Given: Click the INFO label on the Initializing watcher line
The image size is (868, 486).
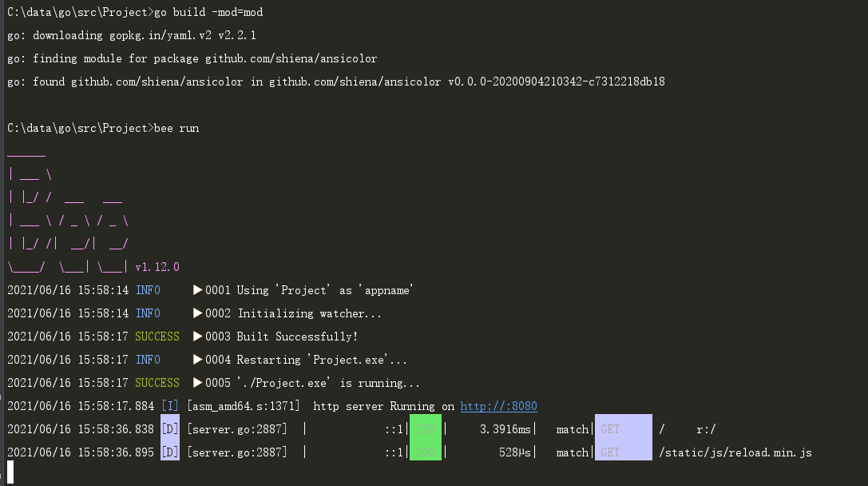Looking at the screenshot, I should (x=148, y=313).
